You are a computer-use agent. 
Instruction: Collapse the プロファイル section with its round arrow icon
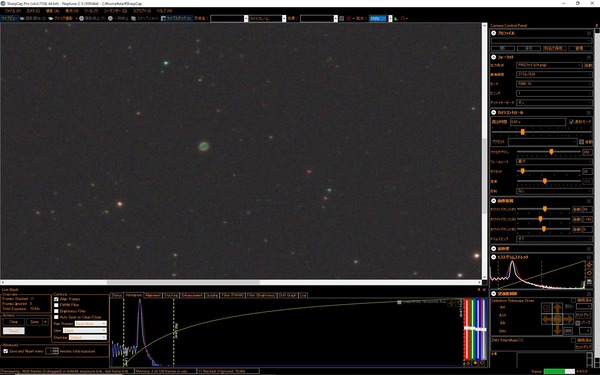point(494,33)
